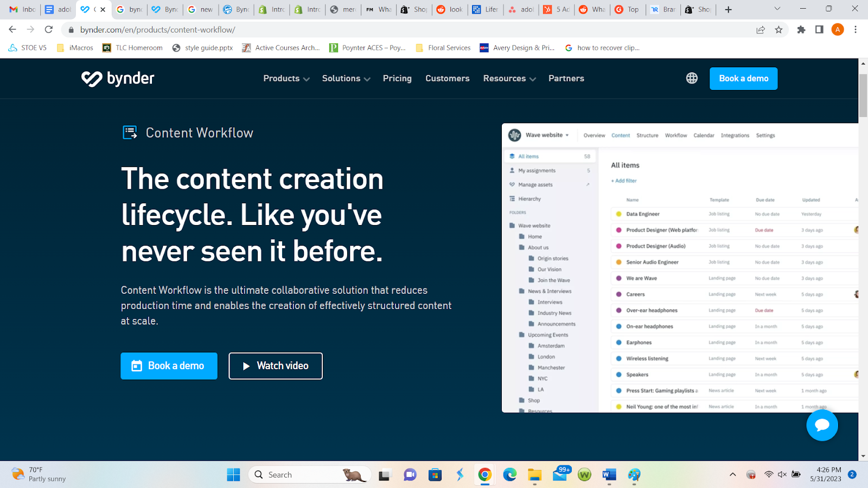Expand the Products dropdown menu
The image size is (868, 488).
(x=286, y=79)
